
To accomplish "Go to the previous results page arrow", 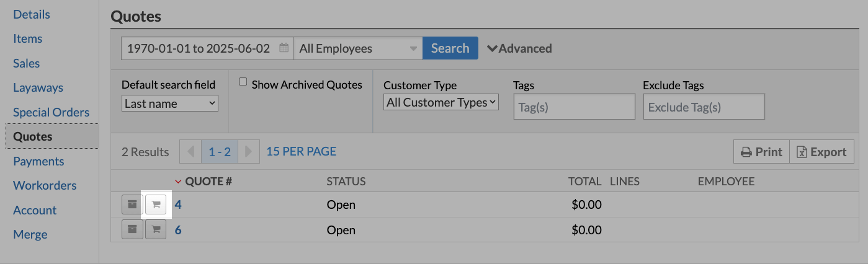I will point(190,152).
